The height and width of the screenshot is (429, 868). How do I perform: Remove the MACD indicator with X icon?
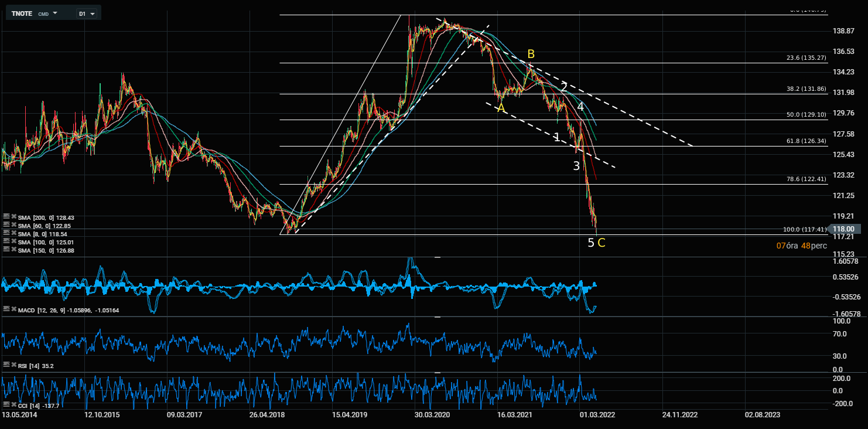(x=13, y=309)
